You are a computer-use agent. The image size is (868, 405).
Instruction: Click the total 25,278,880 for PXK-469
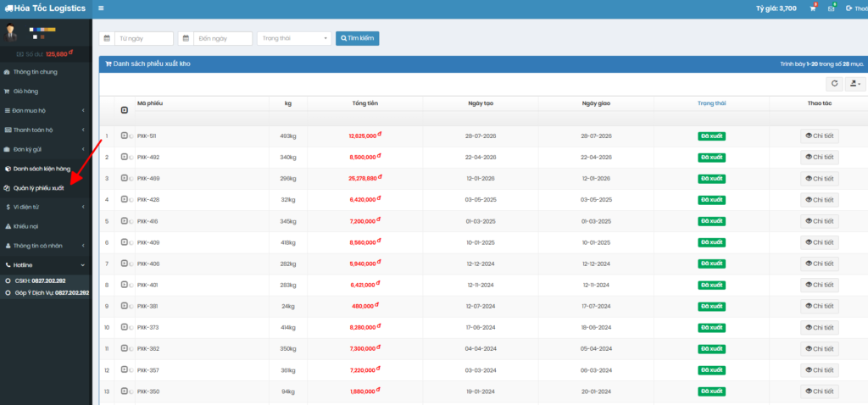click(364, 178)
